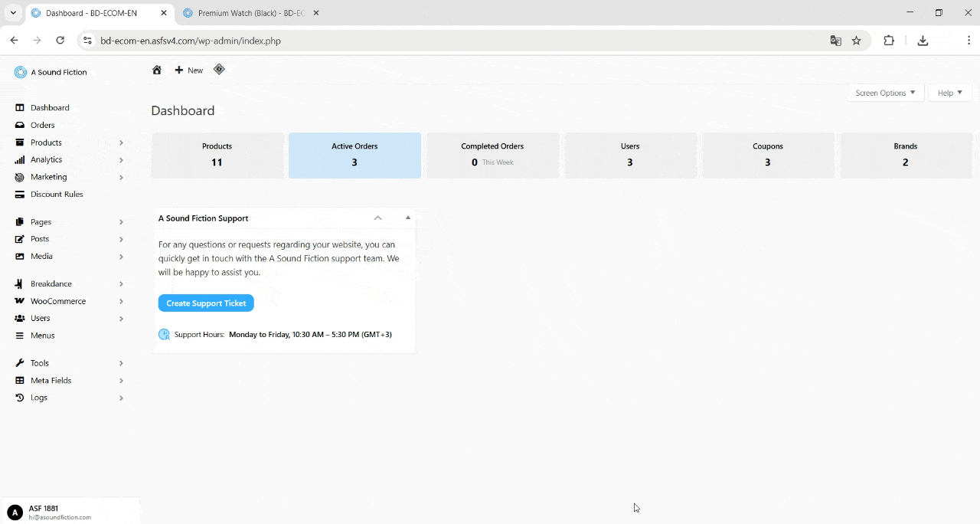Image resolution: width=980 pixels, height=524 pixels.
Task: Collapse the A Sound Fiction Support widget
Action: 377,218
